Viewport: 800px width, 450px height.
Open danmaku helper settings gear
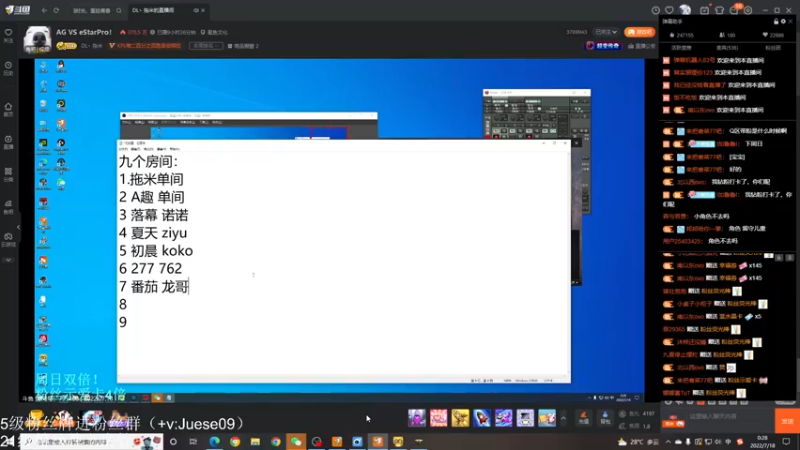[x=783, y=21]
